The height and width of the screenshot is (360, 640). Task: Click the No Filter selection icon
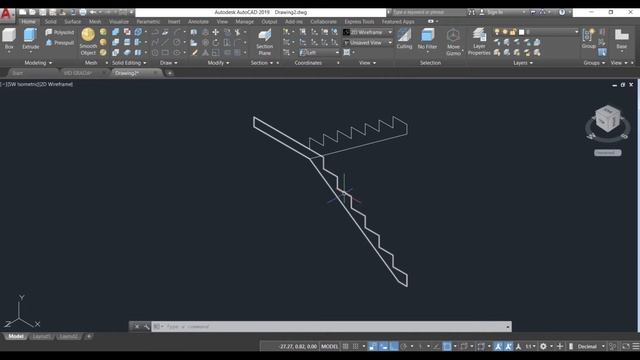point(427,39)
